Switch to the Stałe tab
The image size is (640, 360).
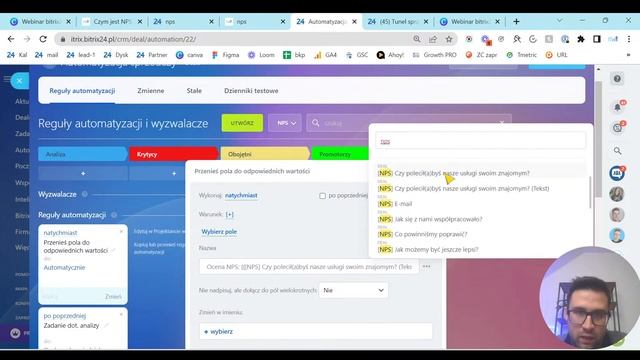194,91
